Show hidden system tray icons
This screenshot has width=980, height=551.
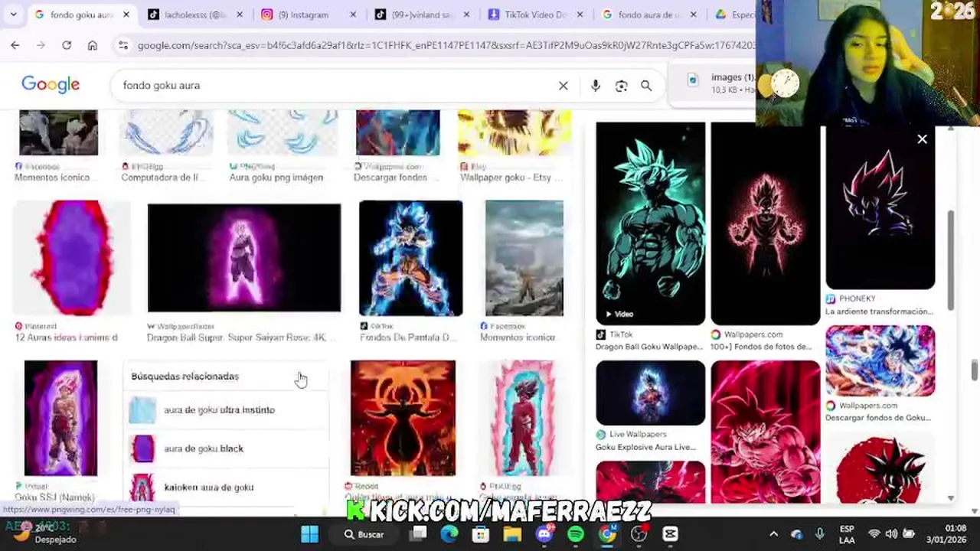tap(773, 534)
